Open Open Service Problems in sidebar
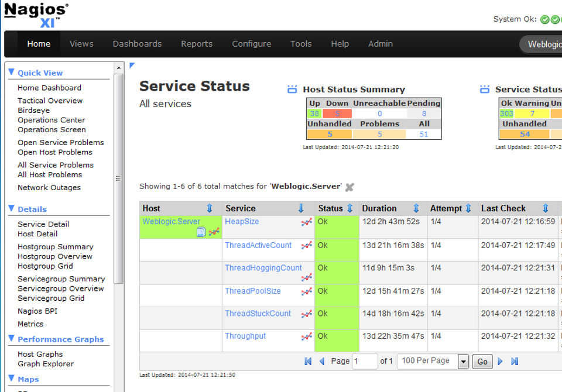562x392 pixels. click(x=61, y=143)
